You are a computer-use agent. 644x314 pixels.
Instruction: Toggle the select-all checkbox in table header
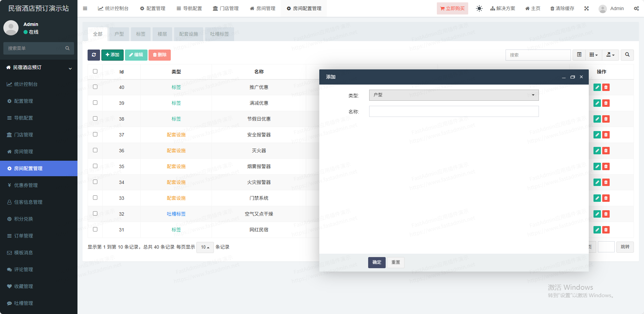click(95, 71)
